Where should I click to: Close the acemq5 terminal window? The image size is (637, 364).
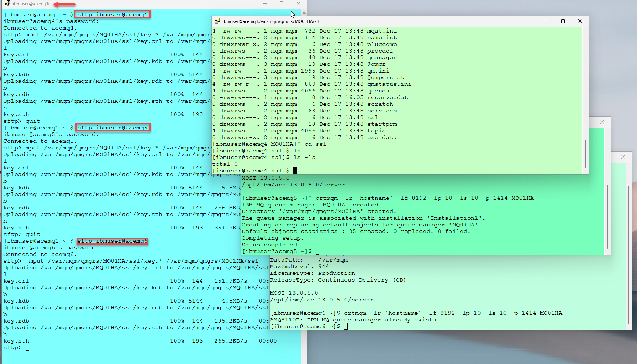click(x=602, y=122)
